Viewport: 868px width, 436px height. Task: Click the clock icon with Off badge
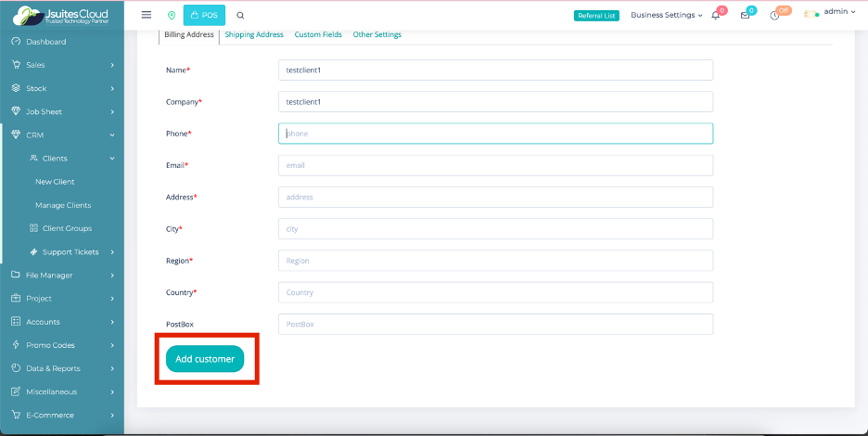click(774, 16)
